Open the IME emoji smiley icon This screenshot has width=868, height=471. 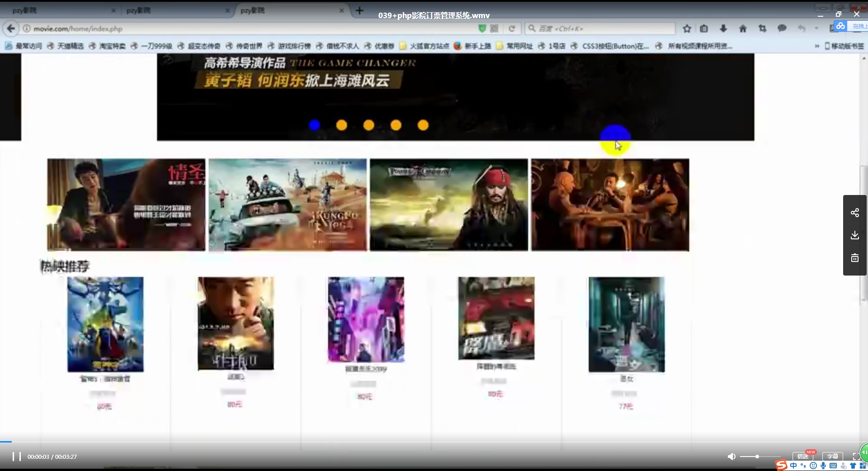point(813,466)
